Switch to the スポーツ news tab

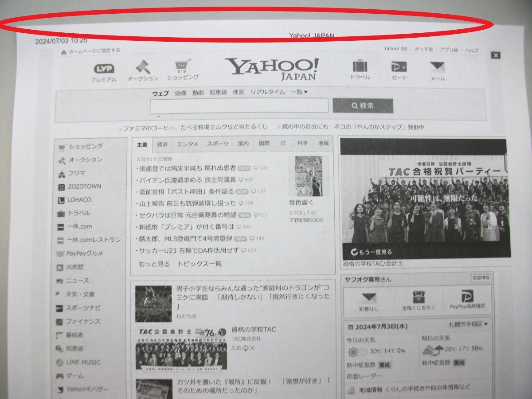tap(218, 144)
